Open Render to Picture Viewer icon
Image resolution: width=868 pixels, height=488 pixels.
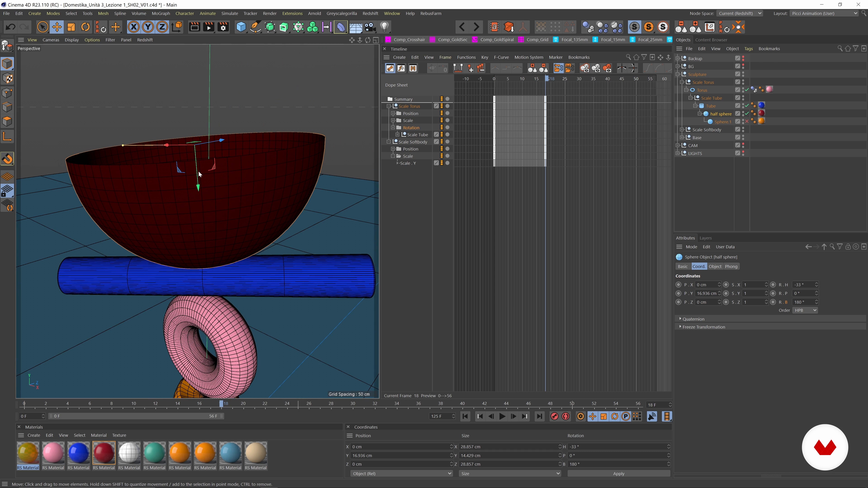pyautogui.click(x=209, y=27)
